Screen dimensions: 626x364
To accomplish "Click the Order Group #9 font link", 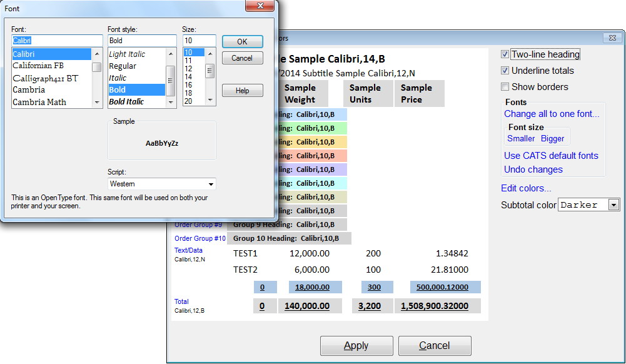I will tap(198, 225).
